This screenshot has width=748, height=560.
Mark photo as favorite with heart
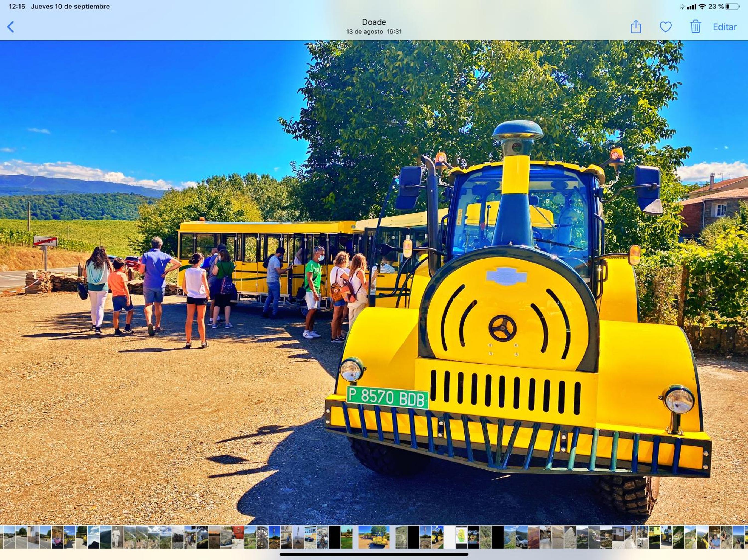pos(666,27)
